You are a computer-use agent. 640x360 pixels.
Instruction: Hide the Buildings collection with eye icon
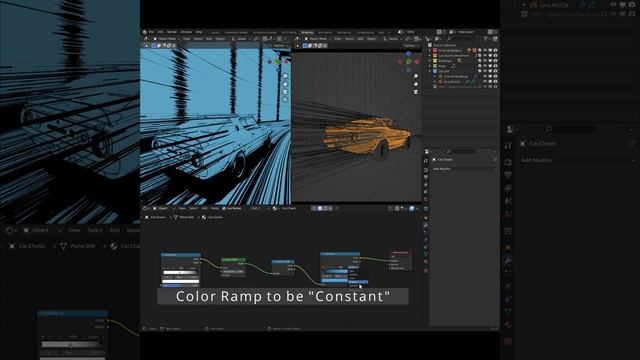(x=485, y=60)
